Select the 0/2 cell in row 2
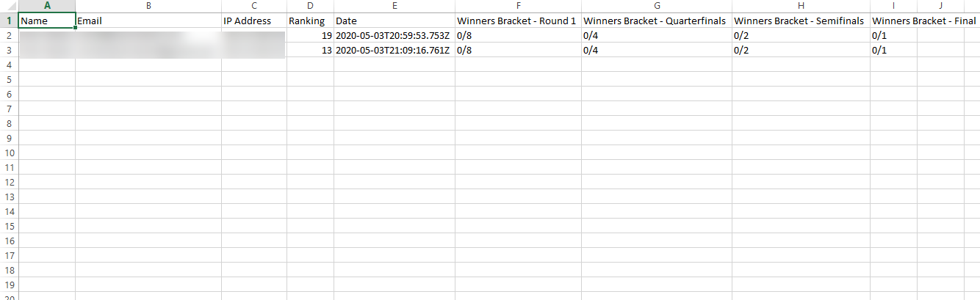 801,35
